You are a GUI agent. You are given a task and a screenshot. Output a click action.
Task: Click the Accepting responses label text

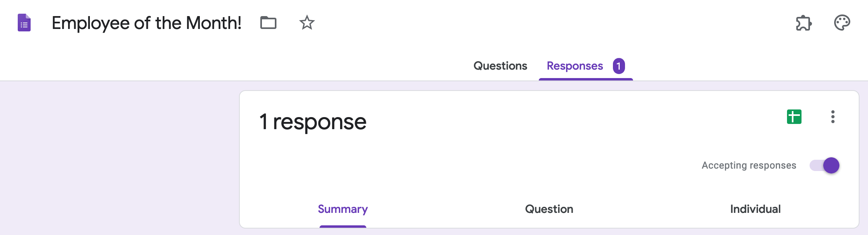pos(749,165)
